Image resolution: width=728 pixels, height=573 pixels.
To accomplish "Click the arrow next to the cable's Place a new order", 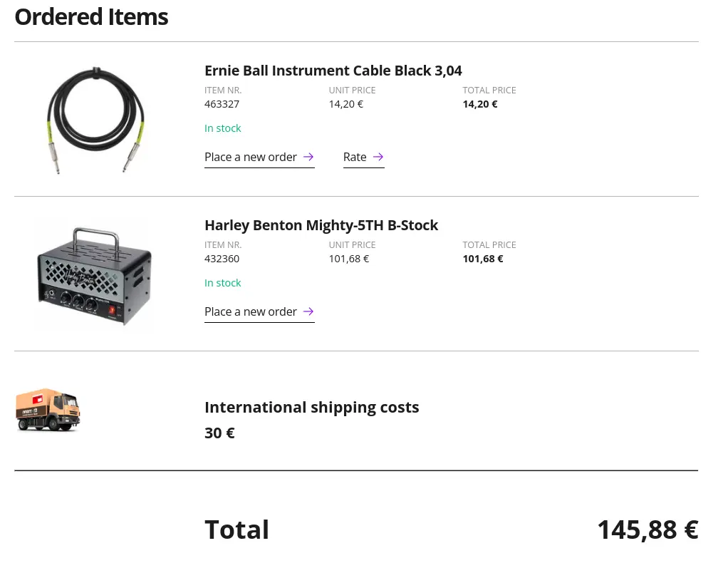I will point(308,157).
